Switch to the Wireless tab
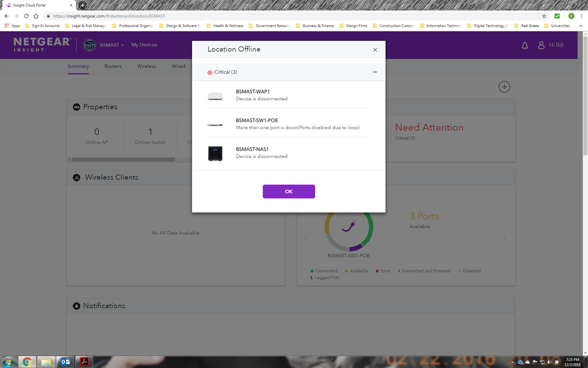Viewport: 588px width, 368px height. (146, 66)
